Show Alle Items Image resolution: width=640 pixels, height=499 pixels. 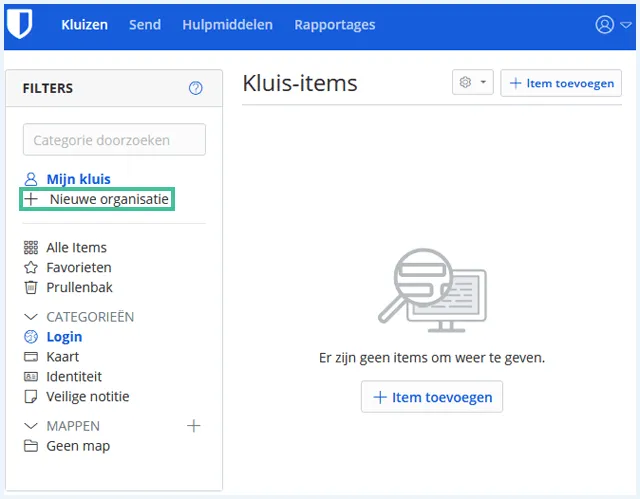76,248
